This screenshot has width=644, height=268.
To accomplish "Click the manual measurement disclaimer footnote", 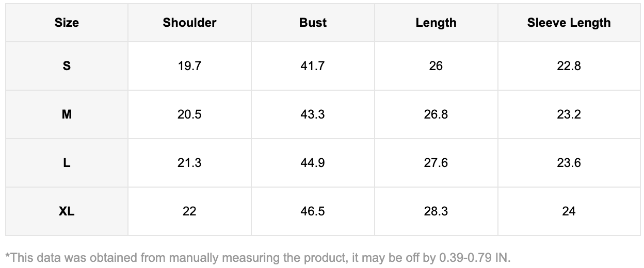I will pos(257,257).
